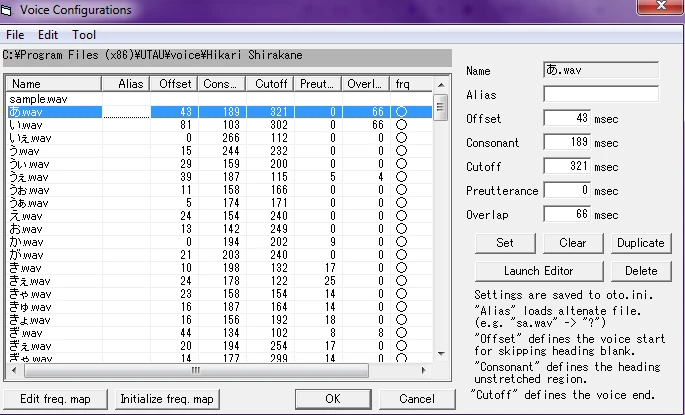Click the vertical scrollbar thumb
The height and width of the screenshot is (415, 685).
click(x=441, y=107)
